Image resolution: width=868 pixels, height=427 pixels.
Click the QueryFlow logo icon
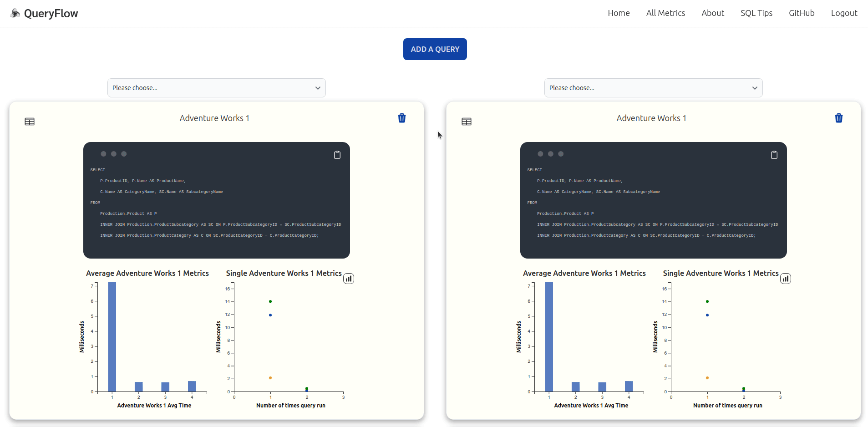click(15, 13)
